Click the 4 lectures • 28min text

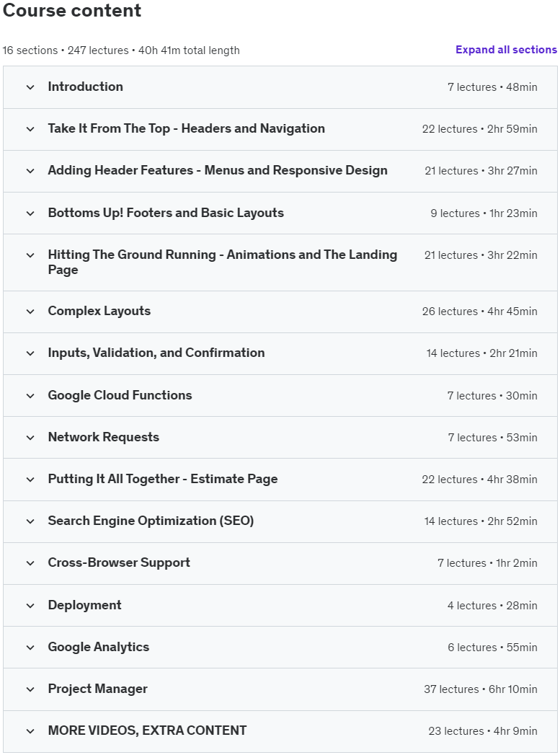(x=493, y=606)
